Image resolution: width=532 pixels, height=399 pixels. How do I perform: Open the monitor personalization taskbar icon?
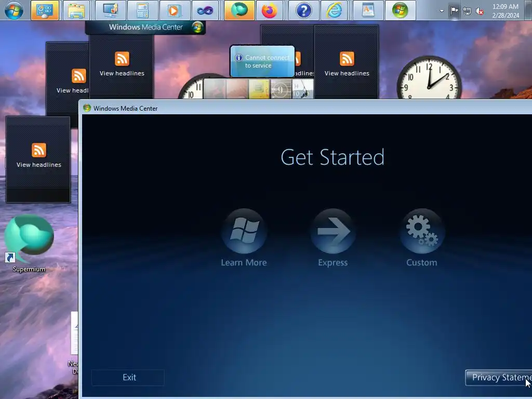pyautogui.click(x=110, y=10)
